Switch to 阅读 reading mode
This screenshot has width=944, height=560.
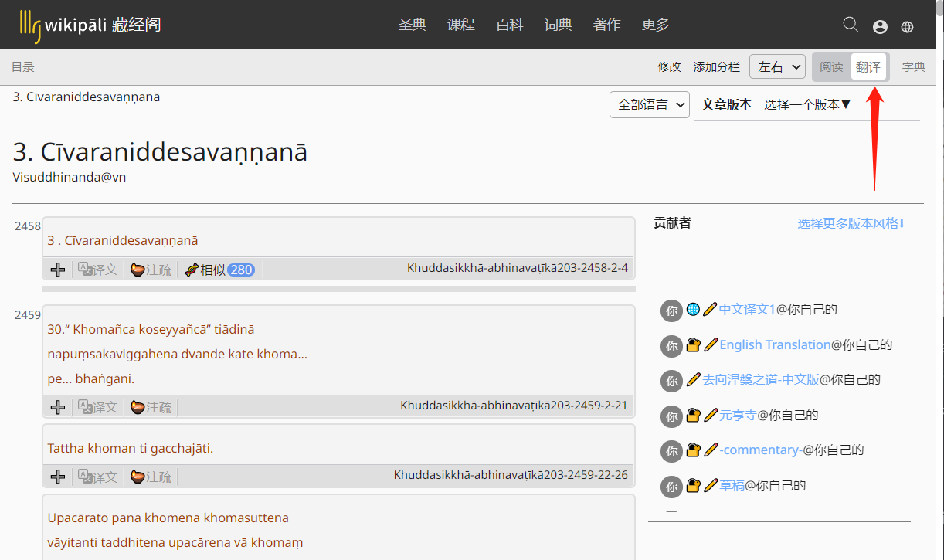(832, 67)
